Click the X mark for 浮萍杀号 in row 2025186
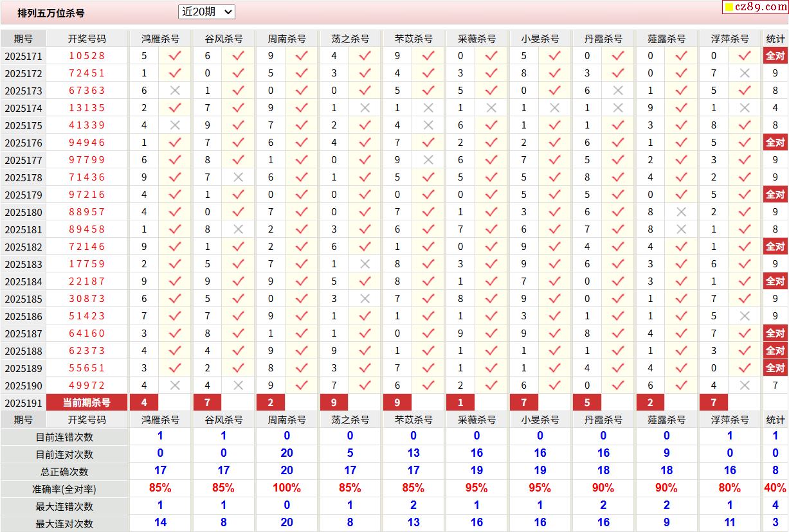The height and width of the screenshot is (532, 789). point(745,316)
